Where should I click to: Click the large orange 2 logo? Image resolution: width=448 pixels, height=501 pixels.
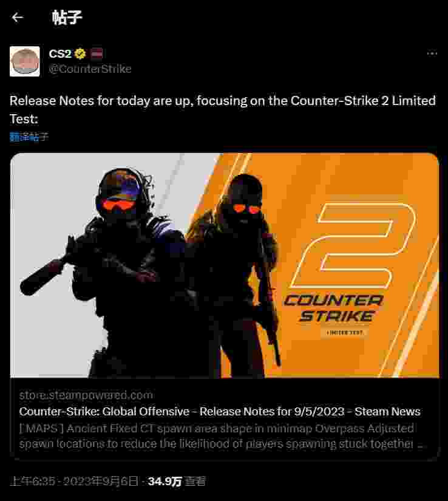click(x=353, y=246)
